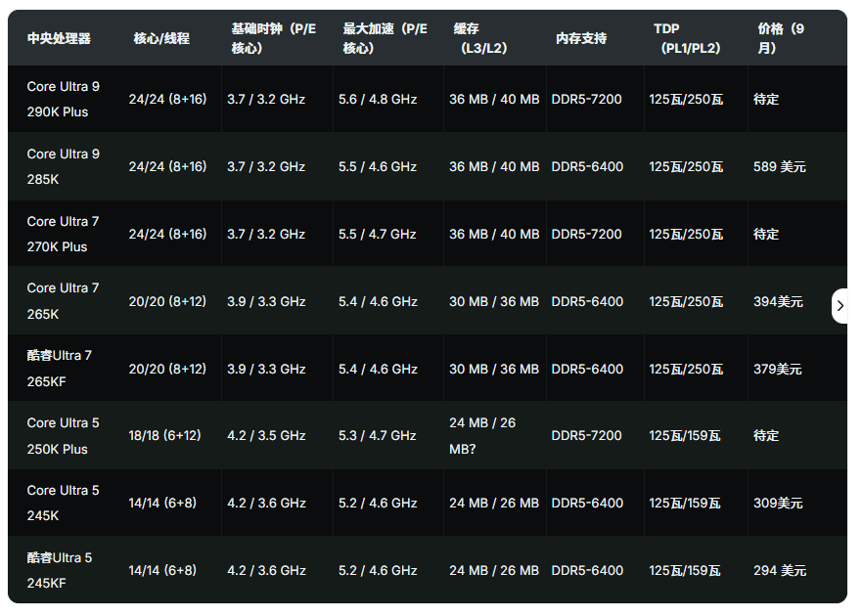Click the 酷睿Ultra 5 245KF cell
The image size is (862, 616).
click(x=60, y=570)
